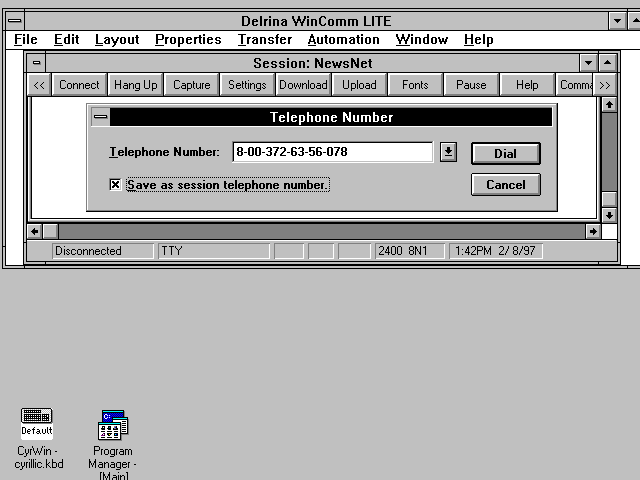Click the Session: NewsNet title bar
The height and width of the screenshot is (480, 640).
coord(312,63)
